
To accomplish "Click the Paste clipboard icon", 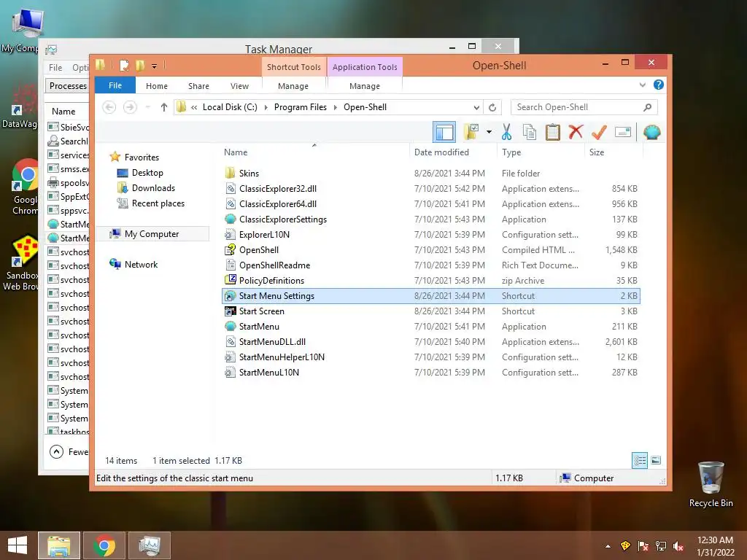I will click(553, 132).
